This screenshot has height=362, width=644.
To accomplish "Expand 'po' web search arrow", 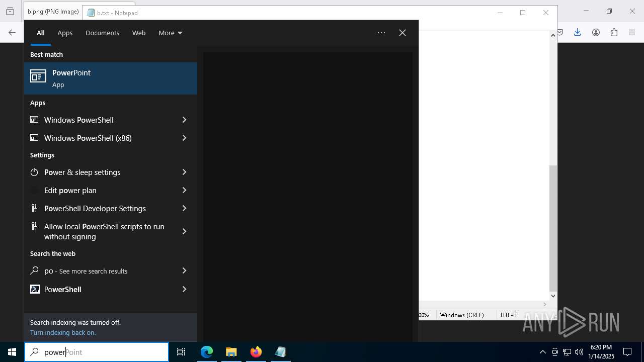I will pos(184,270).
